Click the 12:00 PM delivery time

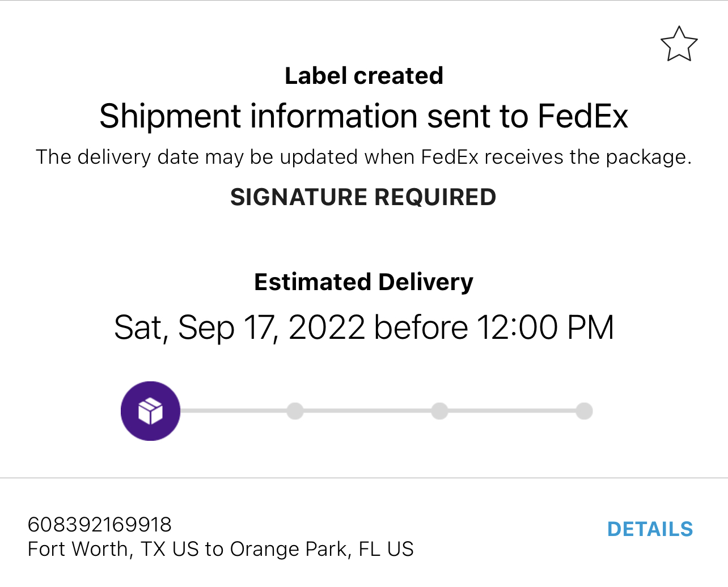(545, 327)
